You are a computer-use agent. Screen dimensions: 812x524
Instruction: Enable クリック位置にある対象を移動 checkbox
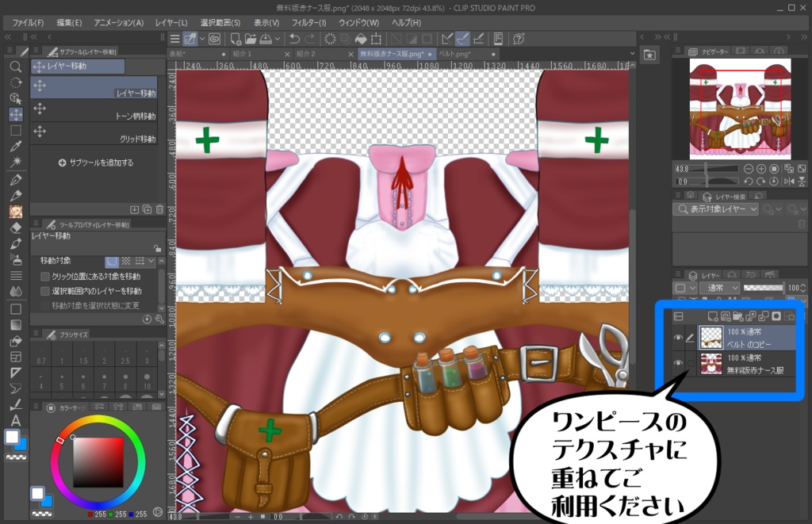[44, 276]
